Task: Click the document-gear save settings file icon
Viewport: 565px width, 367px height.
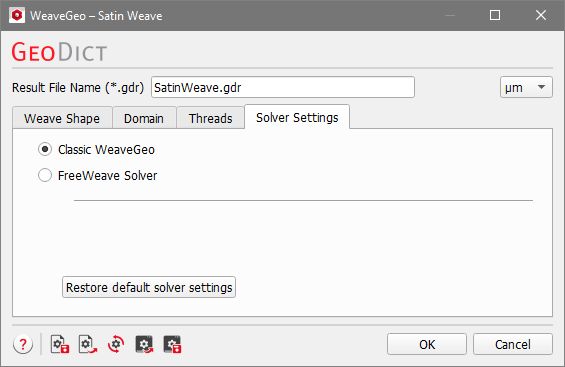Action: coord(59,344)
